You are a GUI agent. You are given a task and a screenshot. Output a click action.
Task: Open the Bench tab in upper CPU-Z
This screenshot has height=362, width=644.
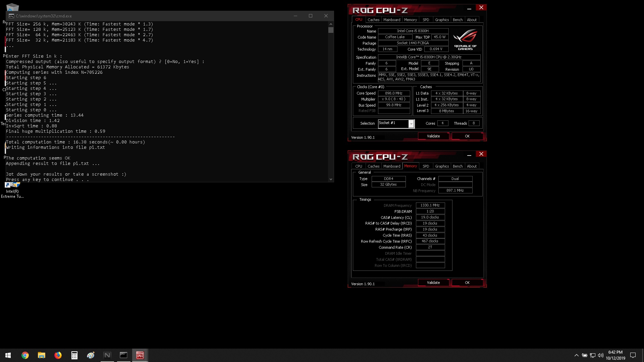point(458,20)
